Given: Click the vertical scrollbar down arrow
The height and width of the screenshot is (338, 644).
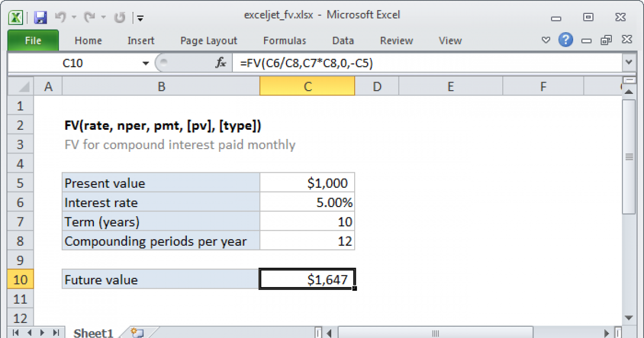Looking at the screenshot, I should click(x=629, y=318).
